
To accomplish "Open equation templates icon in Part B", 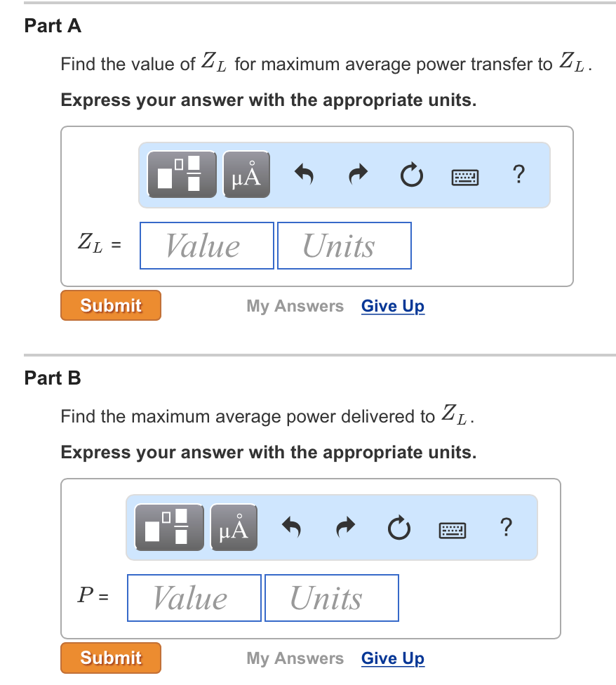I will (168, 527).
